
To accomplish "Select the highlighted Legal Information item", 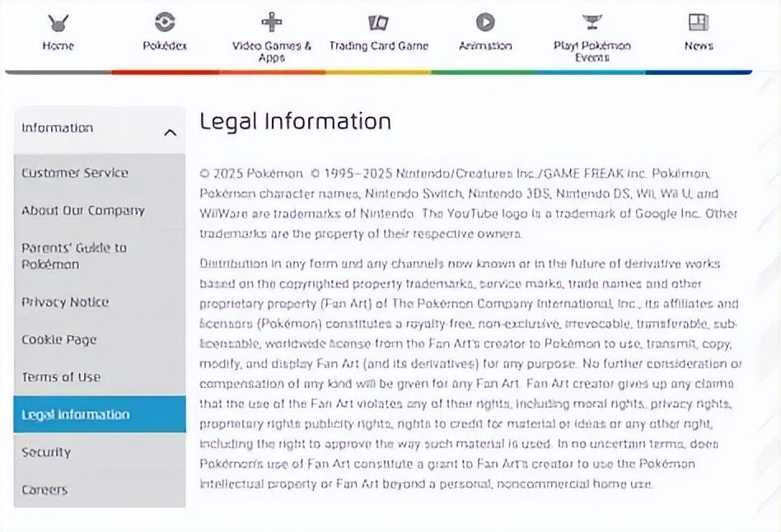I will click(x=100, y=414).
